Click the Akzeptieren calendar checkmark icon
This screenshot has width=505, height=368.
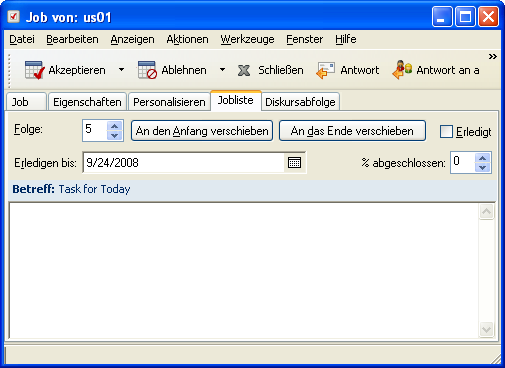[x=34, y=70]
